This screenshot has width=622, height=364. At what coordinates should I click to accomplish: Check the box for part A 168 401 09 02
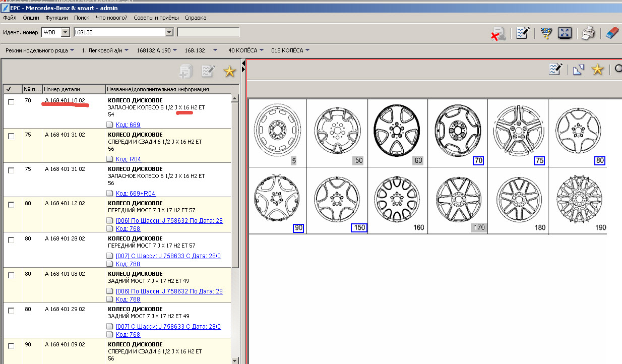(x=11, y=345)
